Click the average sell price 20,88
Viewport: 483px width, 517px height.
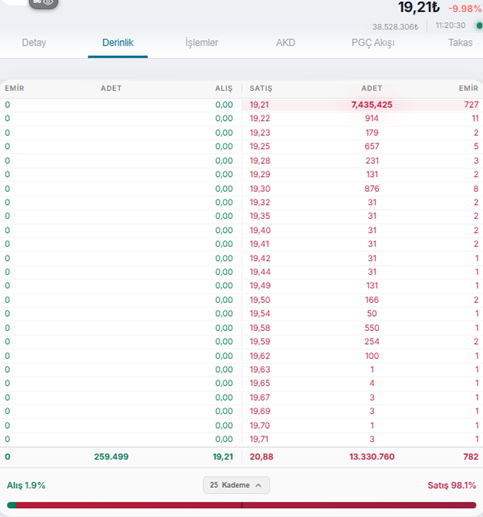(x=261, y=457)
